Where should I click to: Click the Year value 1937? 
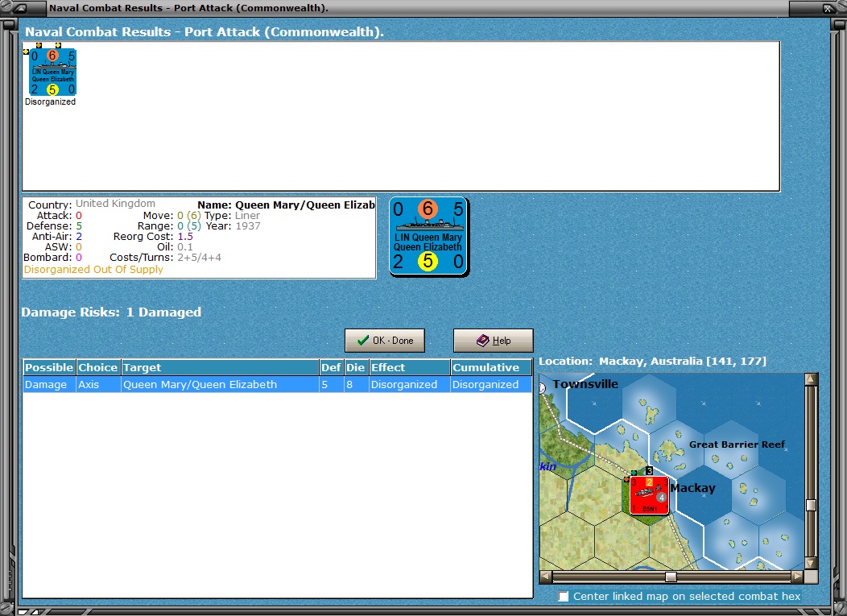tap(248, 225)
